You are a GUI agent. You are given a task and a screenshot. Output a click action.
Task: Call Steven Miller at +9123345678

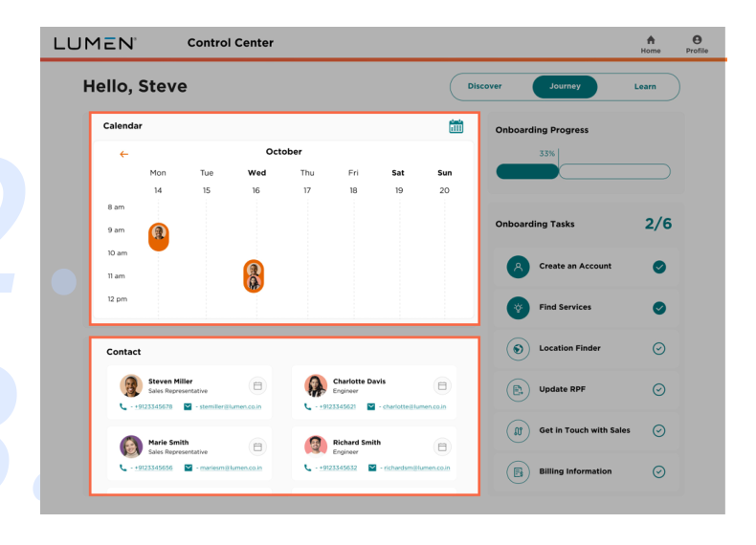[153, 406]
